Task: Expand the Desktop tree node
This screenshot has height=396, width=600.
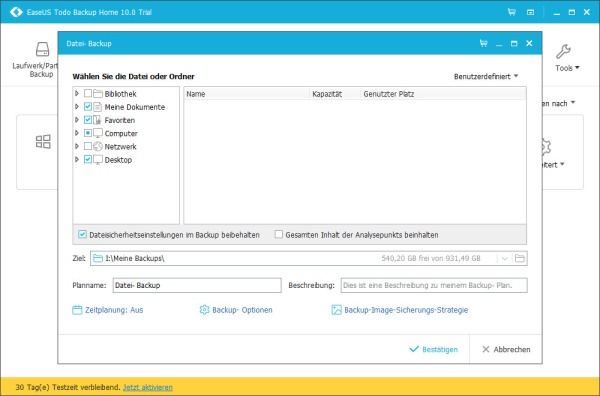Action: coord(77,160)
